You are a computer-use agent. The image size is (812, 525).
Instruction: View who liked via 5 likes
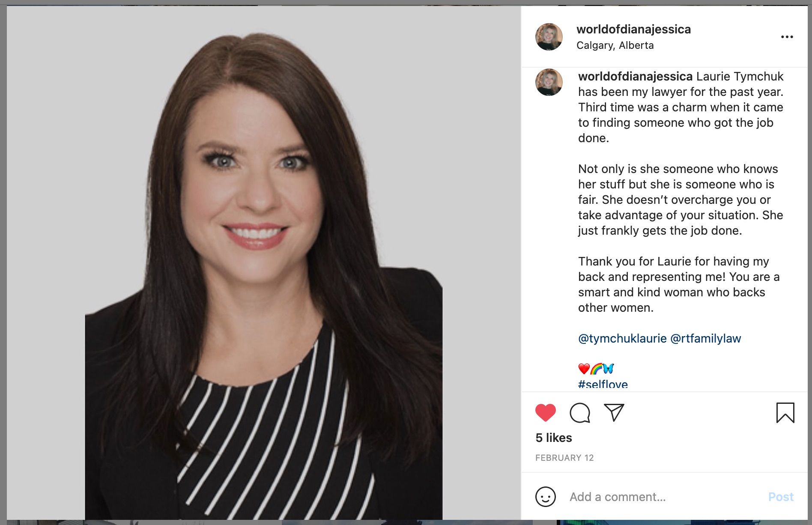click(x=553, y=438)
